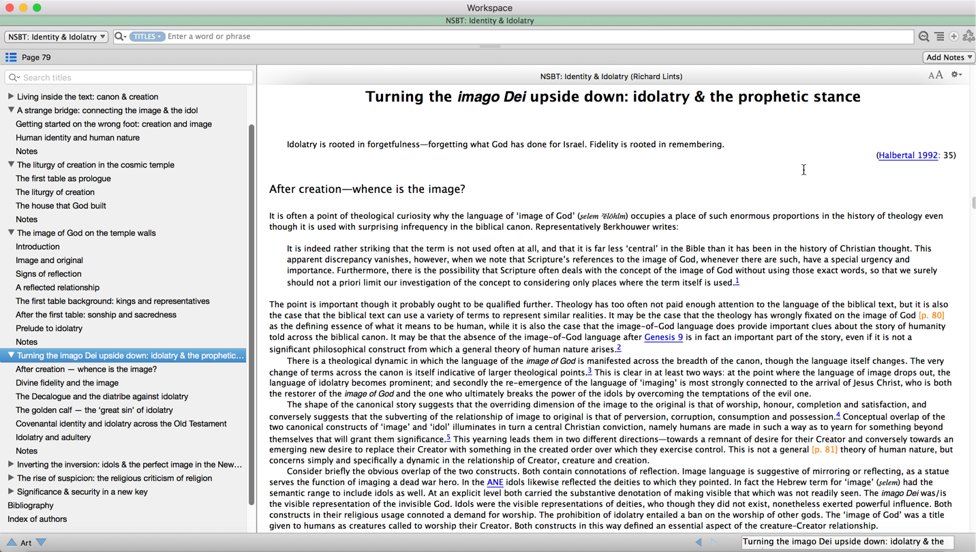
Task: Open footnote 5 after 'grant them significance'
Action: coord(448,438)
